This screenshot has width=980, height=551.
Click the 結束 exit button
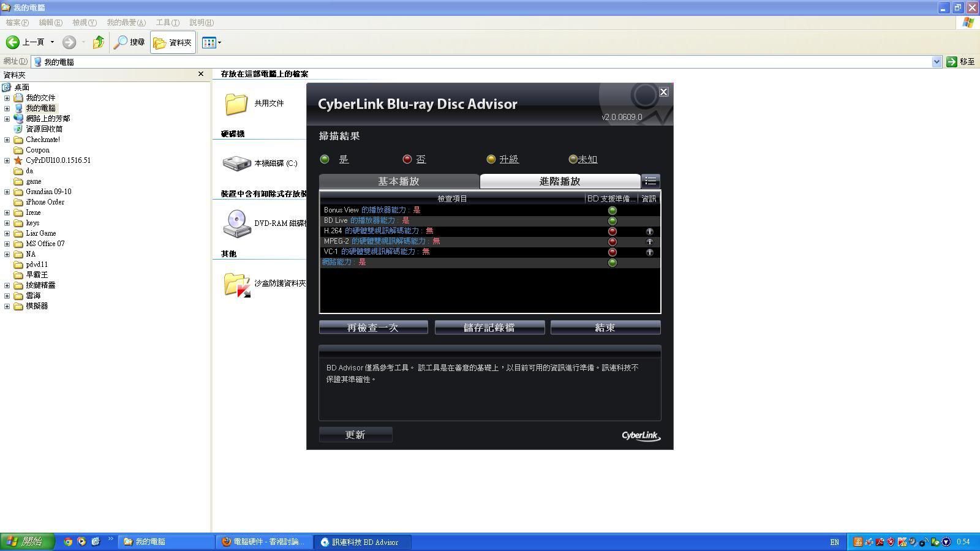(x=605, y=328)
